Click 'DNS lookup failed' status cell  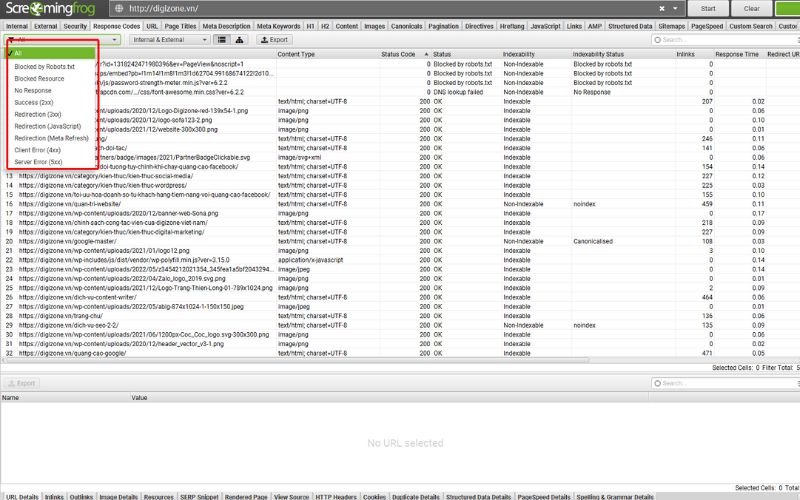point(458,92)
